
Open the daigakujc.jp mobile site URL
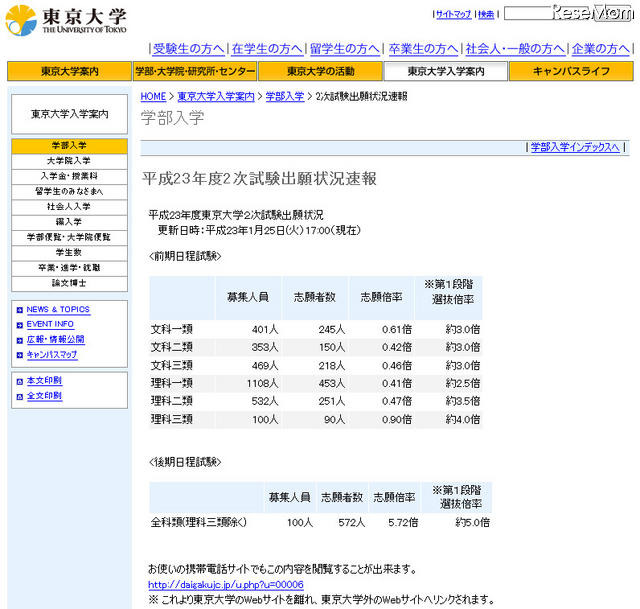click(x=226, y=585)
